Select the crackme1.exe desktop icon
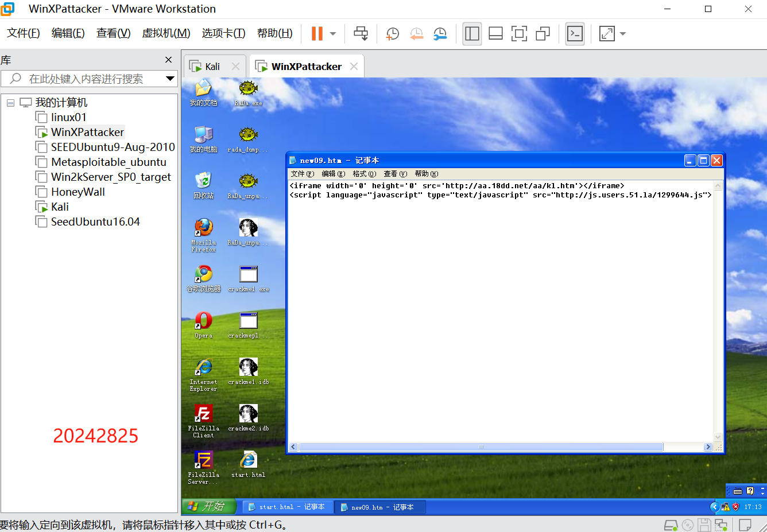 coord(249,279)
